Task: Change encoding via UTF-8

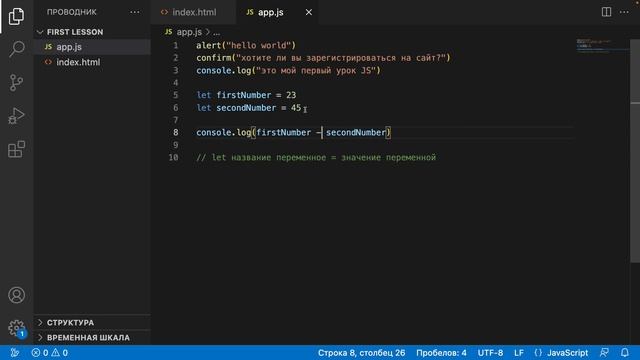Action: 490,353
